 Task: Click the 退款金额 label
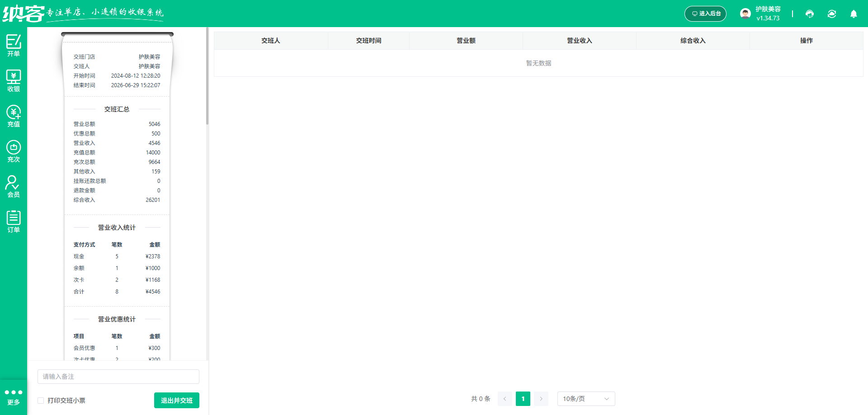[85, 191]
